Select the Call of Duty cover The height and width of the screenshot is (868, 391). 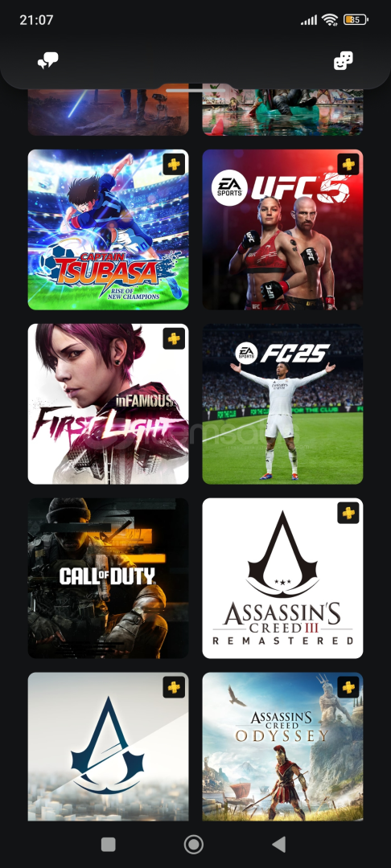108,579
